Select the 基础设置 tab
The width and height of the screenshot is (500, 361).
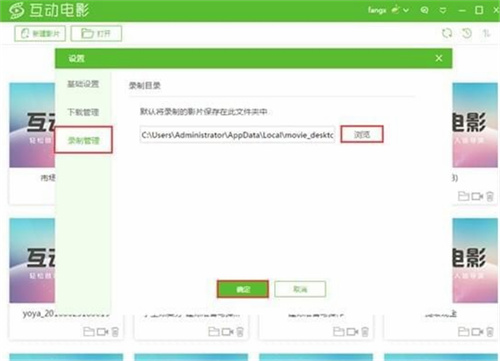83,84
